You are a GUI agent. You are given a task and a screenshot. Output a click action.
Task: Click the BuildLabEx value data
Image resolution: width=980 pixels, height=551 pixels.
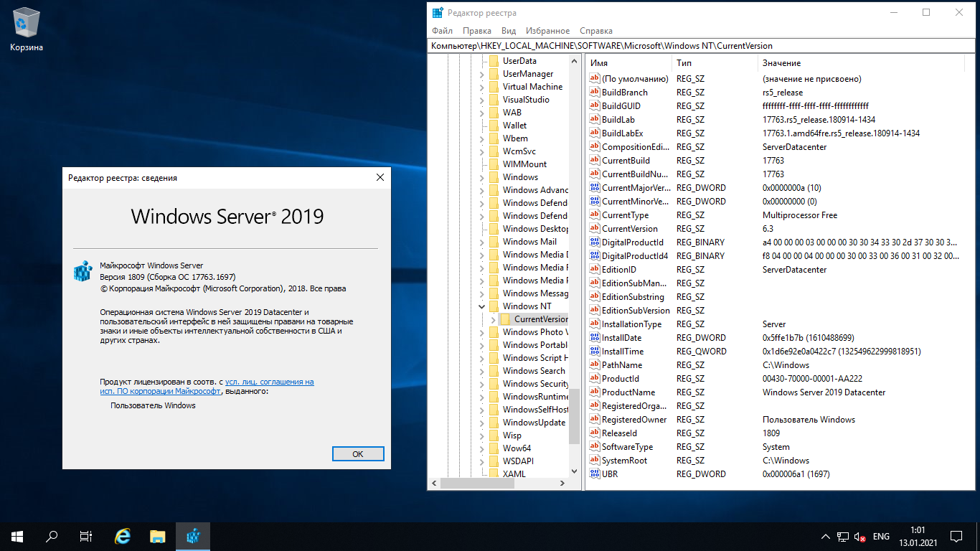click(841, 133)
